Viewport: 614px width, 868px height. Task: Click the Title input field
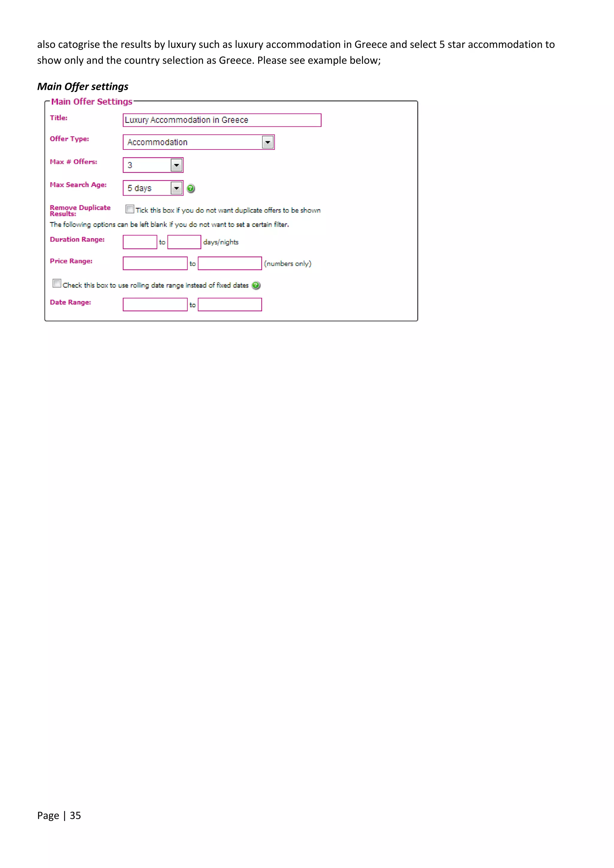222,120
